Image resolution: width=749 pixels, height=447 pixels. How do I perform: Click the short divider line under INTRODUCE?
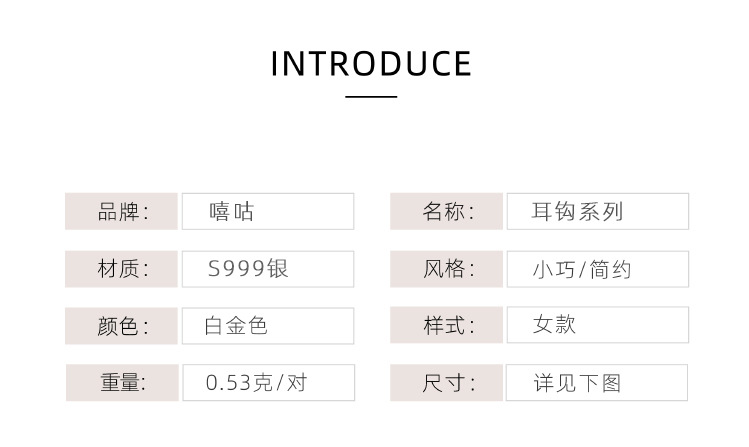pyautogui.click(x=371, y=97)
